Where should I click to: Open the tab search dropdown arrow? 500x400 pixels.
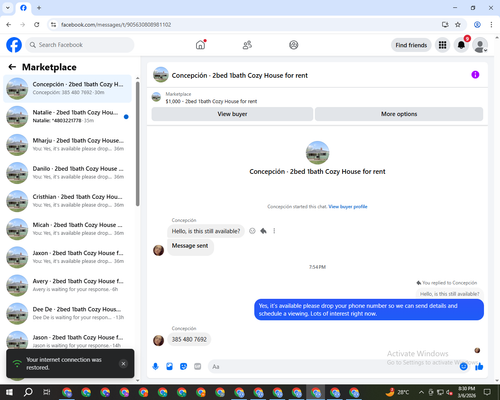(x=8, y=8)
